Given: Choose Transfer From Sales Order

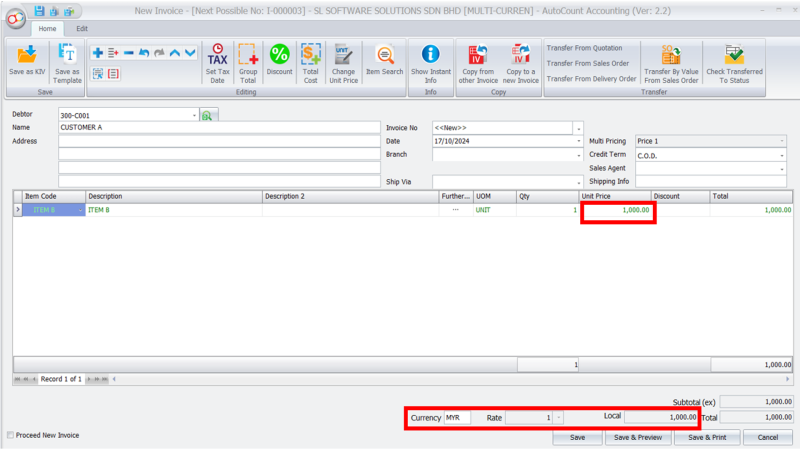Looking at the screenshot, I should 588,63.
